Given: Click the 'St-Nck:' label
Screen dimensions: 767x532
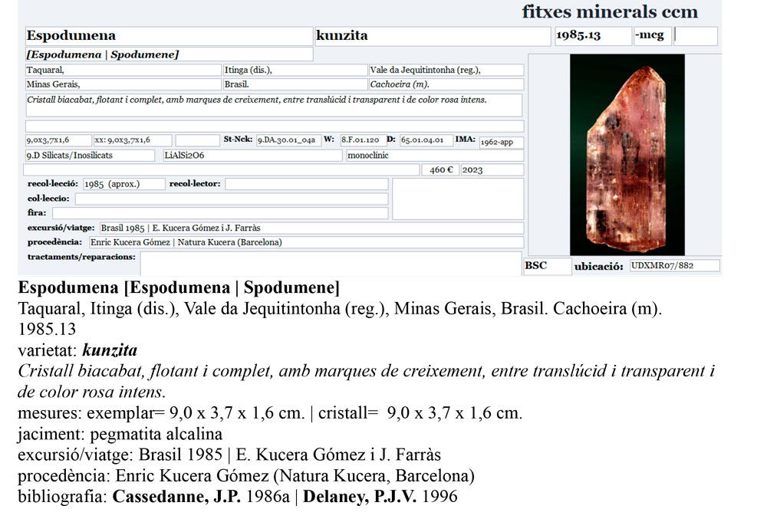Looking at the screenshot, I should tap(238, 140).
